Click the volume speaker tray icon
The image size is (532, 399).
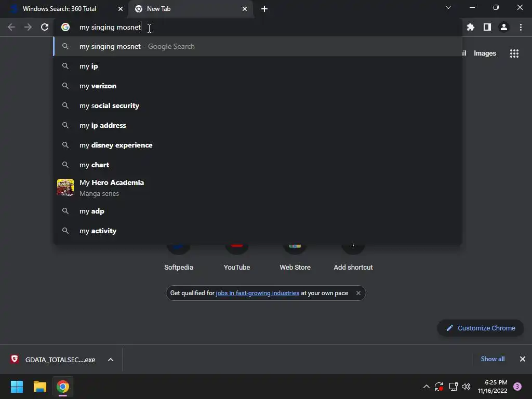(x=466, y=387)
